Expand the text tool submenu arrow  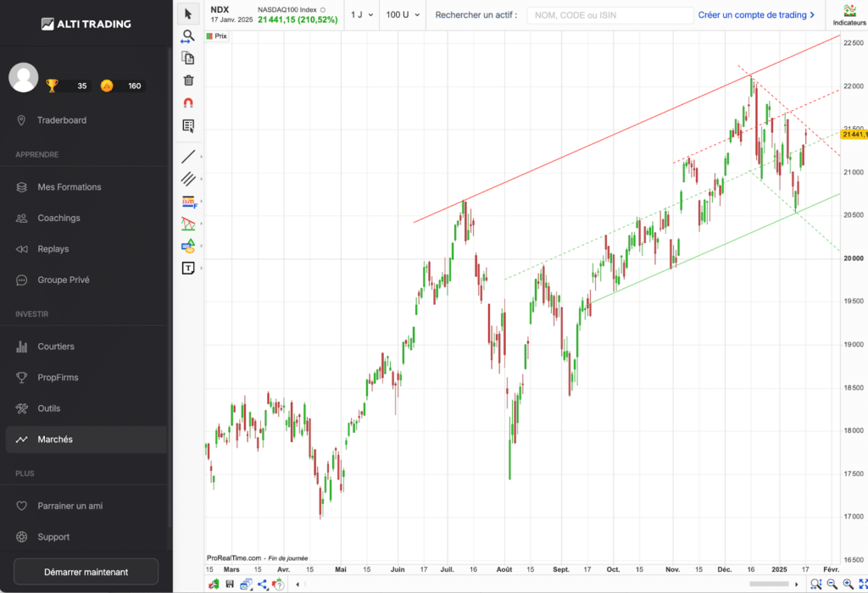click(x=201, y=269)
